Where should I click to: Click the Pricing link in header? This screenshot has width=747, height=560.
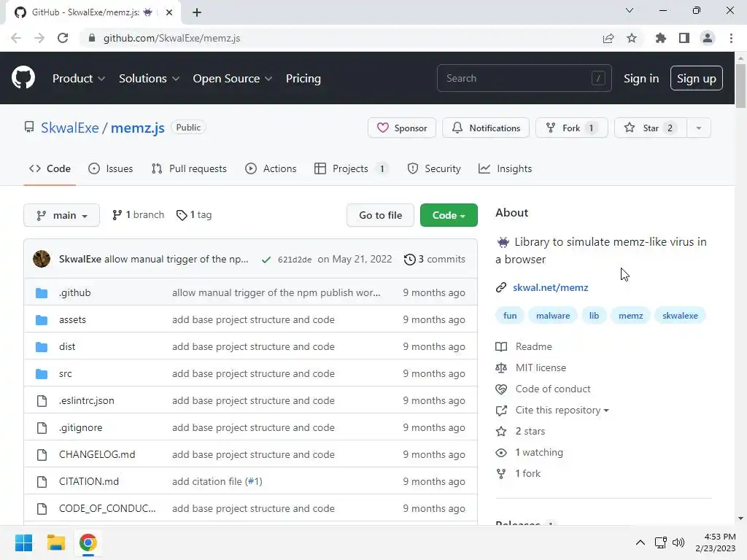tap(303, 78)
